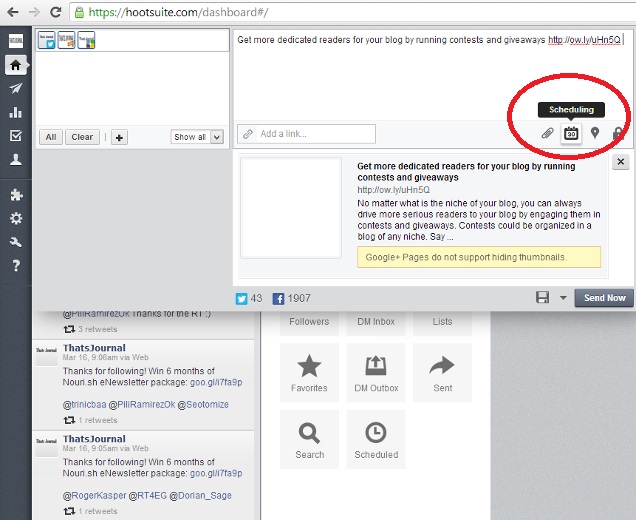Click the browser back arrow
This screenshot has height=520, width=637.
pyautogui.click(x=13, y=12)
